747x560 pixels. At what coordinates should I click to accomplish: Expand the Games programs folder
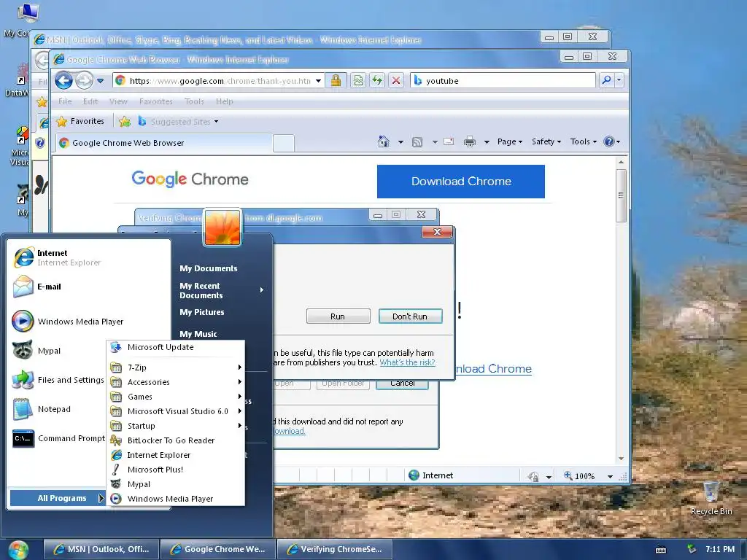pyautogui.click(x=175, y=397)
